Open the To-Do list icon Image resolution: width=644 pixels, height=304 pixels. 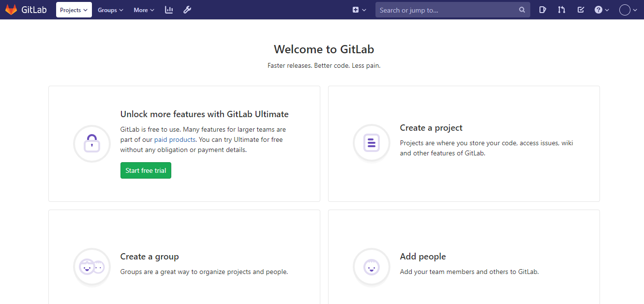click(x=581, y=10)
